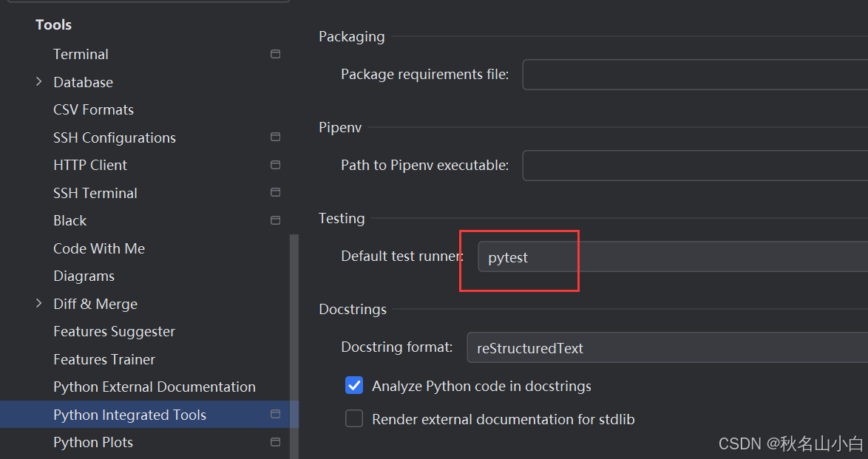This screenshot has height=459, width=868.
Task: Click the Docstring format label
Action: 397,347
